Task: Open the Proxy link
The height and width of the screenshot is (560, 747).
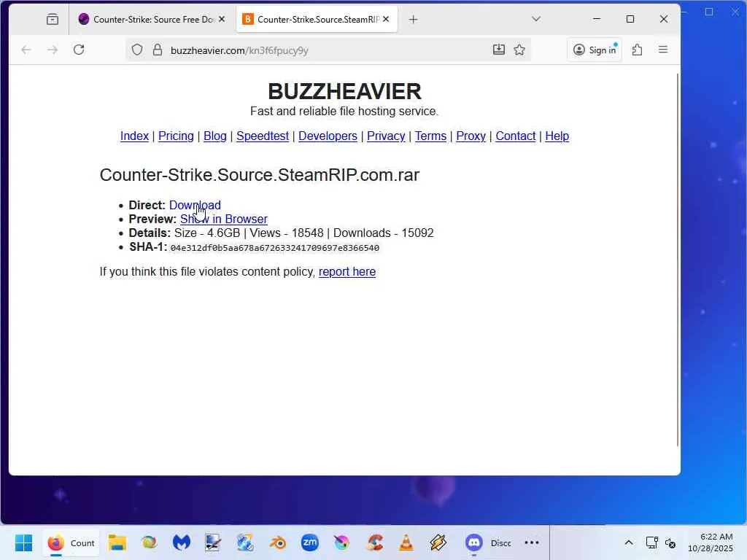Action: tap(471, 136)
